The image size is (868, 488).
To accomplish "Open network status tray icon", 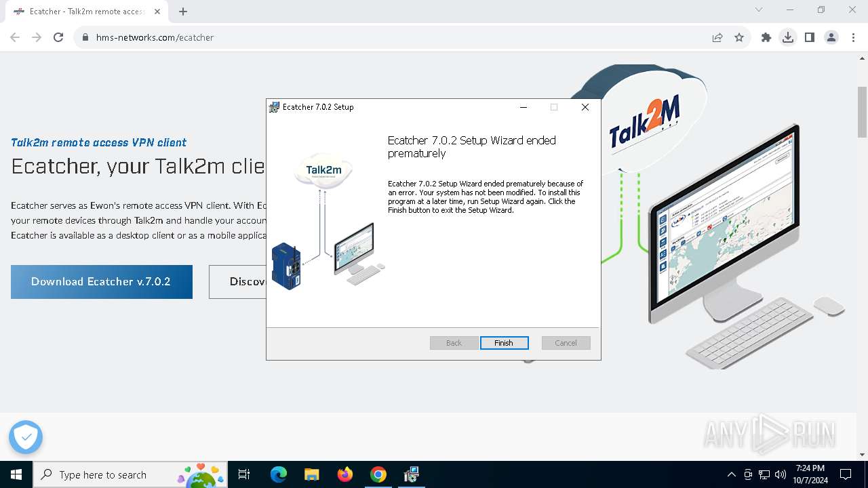I will [x=764, y=474].
